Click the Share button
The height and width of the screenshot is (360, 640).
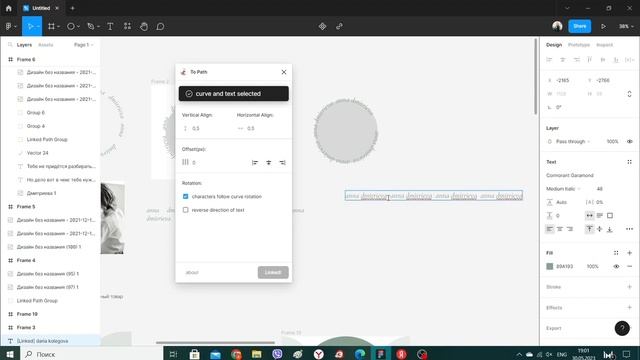click(580, 27)
